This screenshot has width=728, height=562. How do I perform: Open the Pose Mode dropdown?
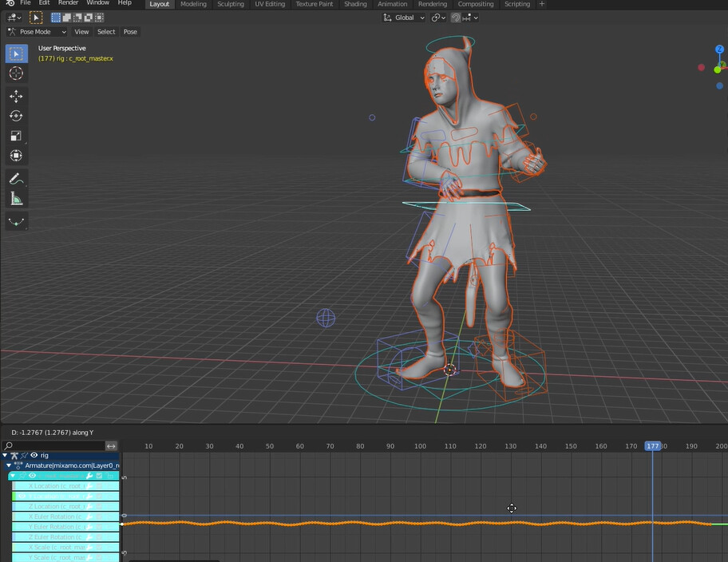coord(36,31)
